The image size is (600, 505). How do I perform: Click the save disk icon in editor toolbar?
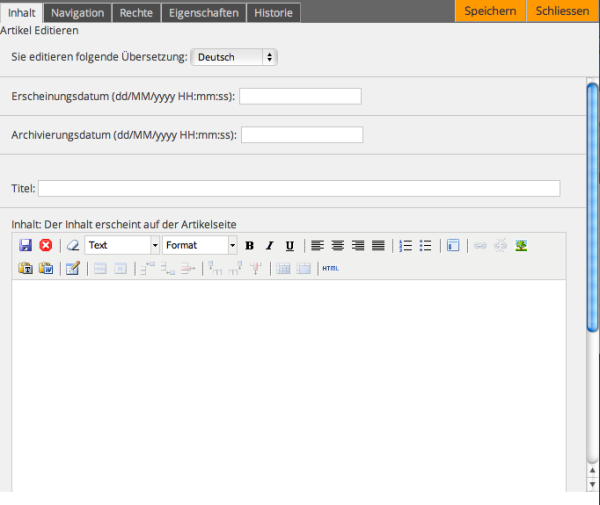click(x=26, y=245)
